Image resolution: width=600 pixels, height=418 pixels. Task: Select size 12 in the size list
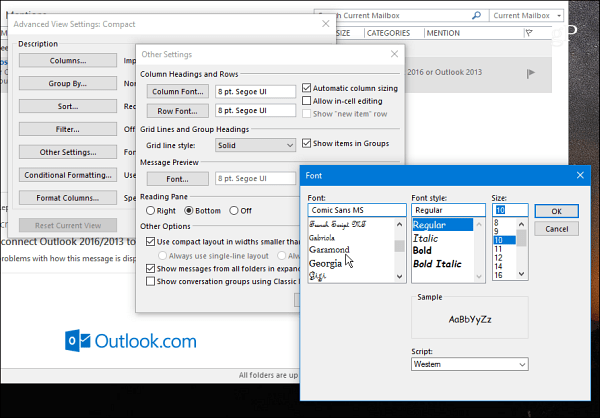click(498, 258)
